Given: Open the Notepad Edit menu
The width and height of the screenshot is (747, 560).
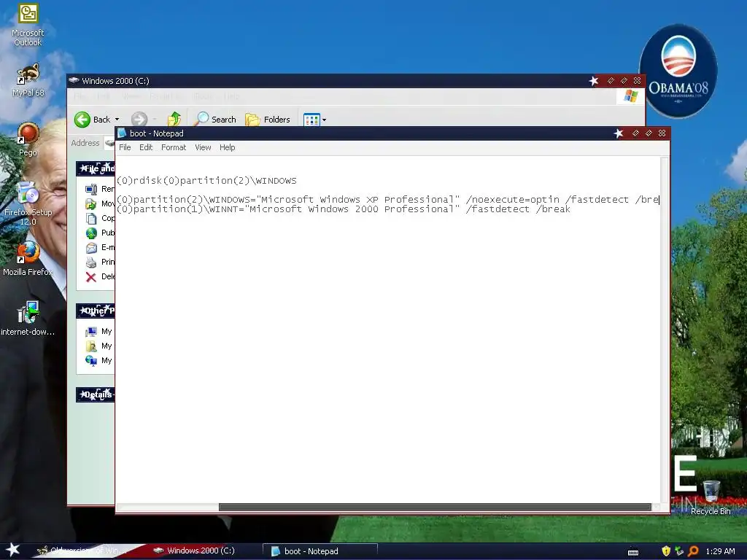Looking at the screenshot, I should pos(146,147).
